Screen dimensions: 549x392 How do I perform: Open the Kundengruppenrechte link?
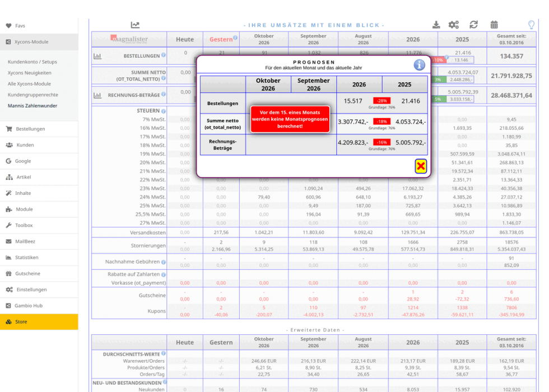coord(33,95)
